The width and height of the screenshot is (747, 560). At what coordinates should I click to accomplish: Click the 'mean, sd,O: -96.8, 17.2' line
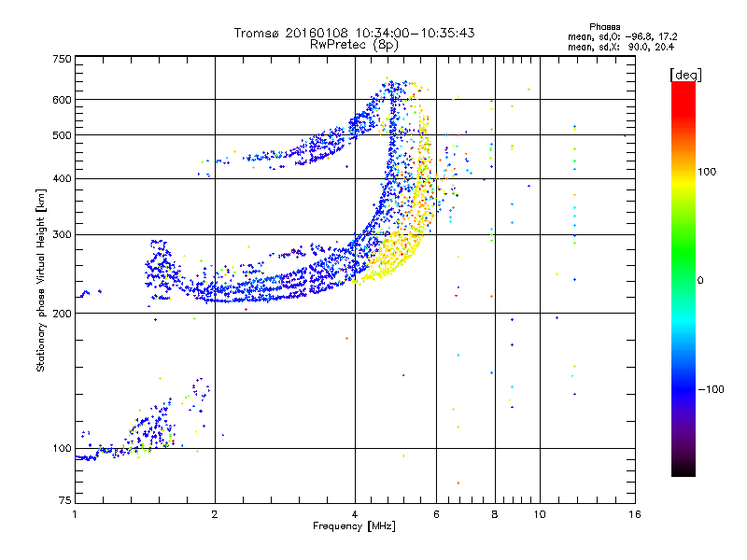point(622,37)
